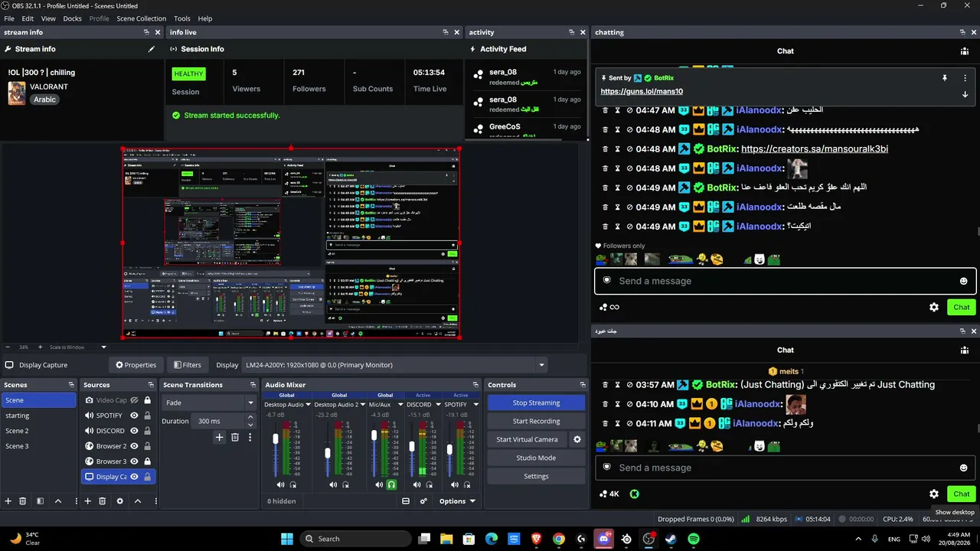
Task: Move the selected source up
Action: 138,501
